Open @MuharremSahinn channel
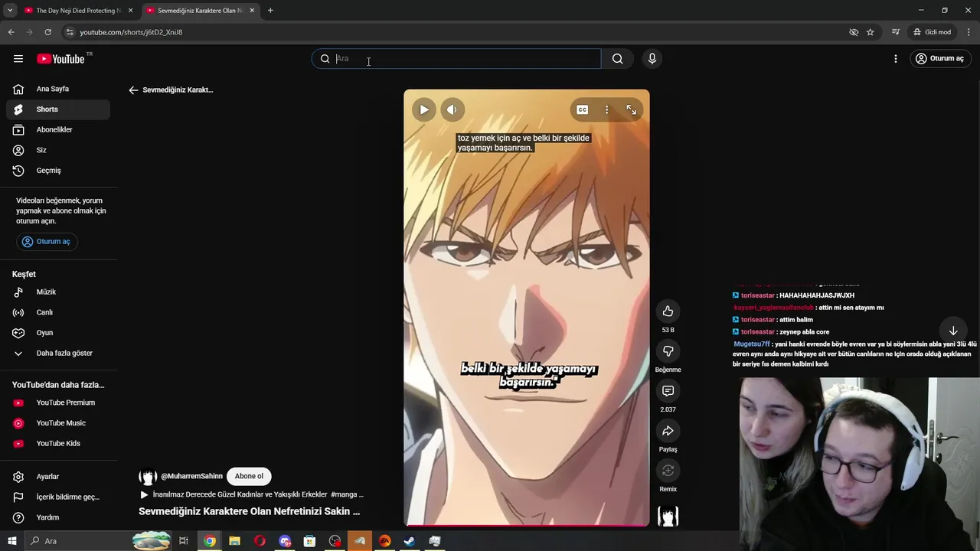 191,476
